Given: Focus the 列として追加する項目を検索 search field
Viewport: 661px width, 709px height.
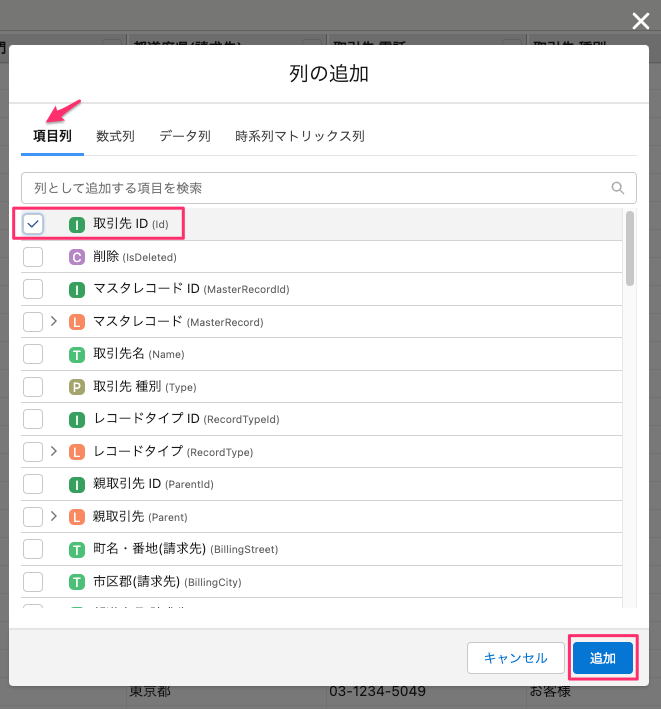Looking at the screenshot, I should click(x=329, y=188).
